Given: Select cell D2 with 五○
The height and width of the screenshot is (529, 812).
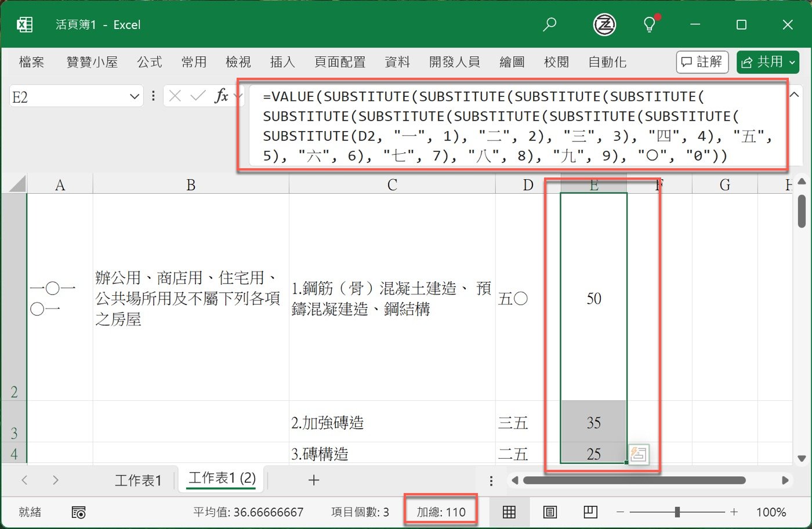Looking at the screenshot, I should click(528, 297).
